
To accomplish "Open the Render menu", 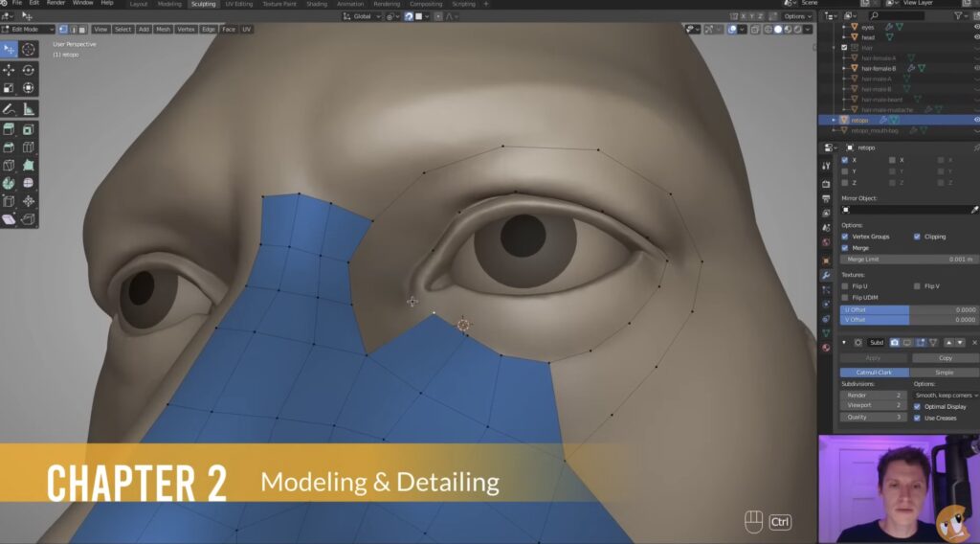I will [56, 3].
